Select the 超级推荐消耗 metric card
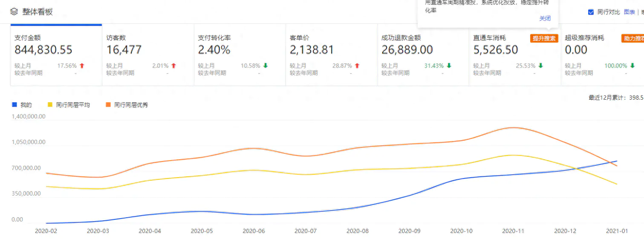 pos(603,55)
